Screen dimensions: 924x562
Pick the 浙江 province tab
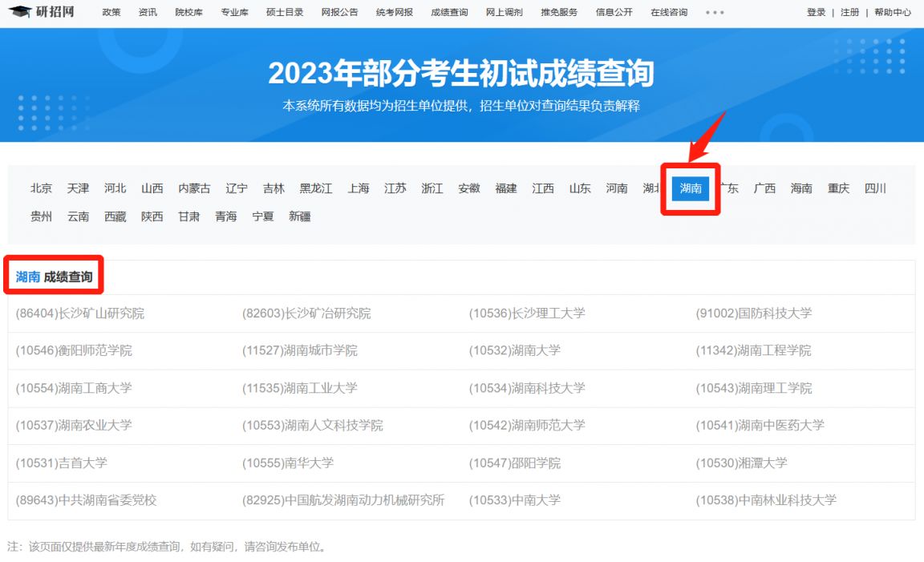tap(432, 188)
